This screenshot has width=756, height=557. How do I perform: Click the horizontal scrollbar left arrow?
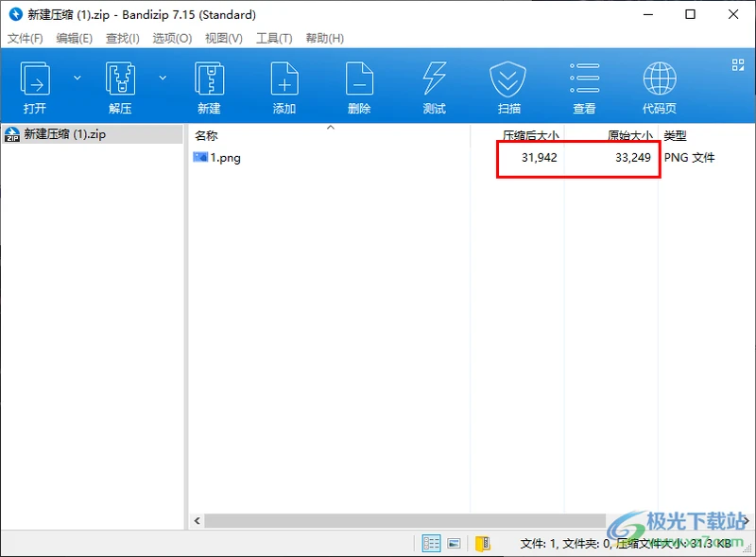coord(197,521)
